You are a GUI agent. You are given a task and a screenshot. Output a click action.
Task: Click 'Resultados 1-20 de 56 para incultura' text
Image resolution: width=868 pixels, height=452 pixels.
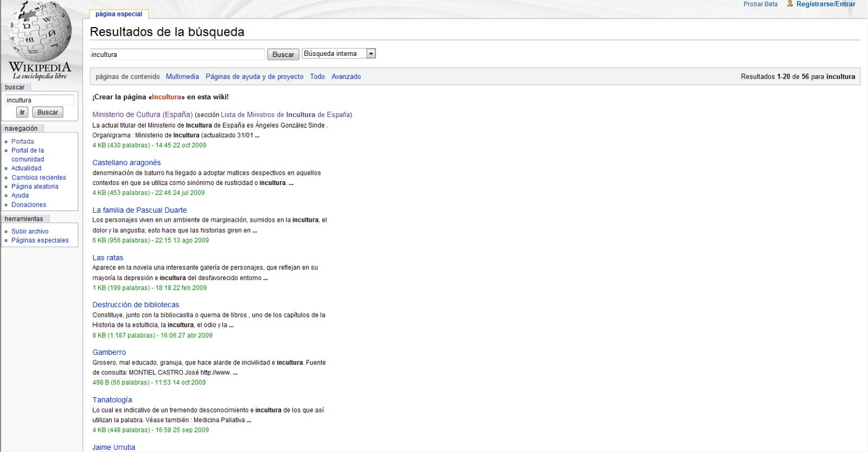coord(798,77)
